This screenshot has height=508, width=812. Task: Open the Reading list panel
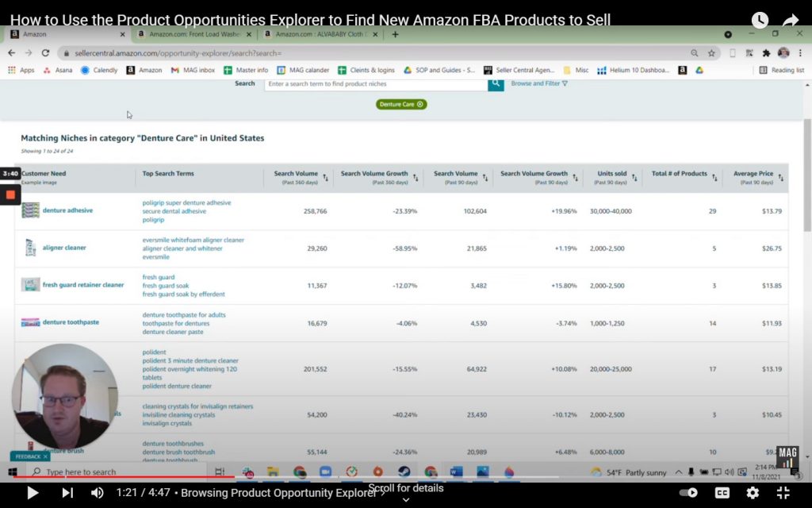(x=781, y=70)
